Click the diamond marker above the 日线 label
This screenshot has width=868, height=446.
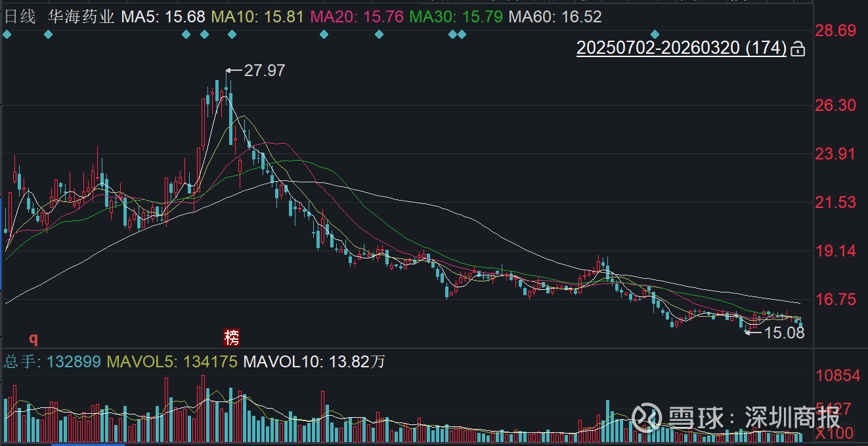pyautogui.click(x=7, y=34)
